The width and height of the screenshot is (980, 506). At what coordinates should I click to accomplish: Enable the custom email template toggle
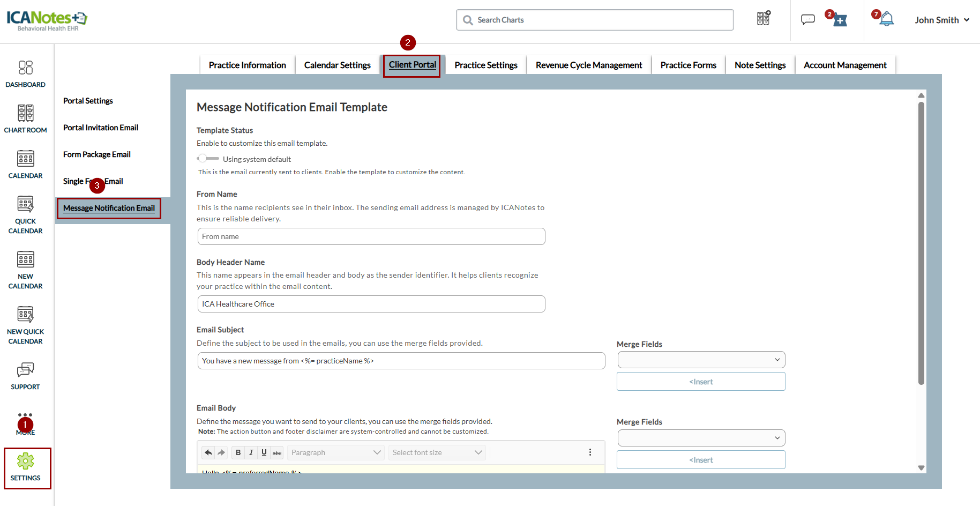[208, 159]
